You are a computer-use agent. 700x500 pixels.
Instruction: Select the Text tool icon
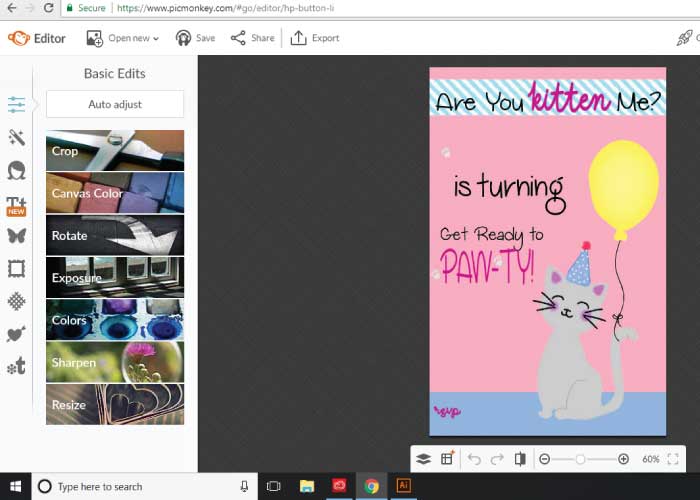(x=16, y=204)
